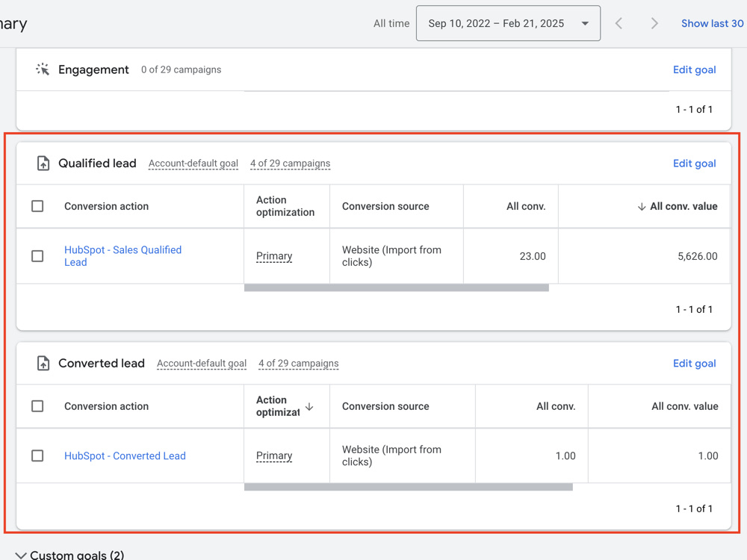
Task: Click sort arrow next to Action optimization
Action: 309,407
